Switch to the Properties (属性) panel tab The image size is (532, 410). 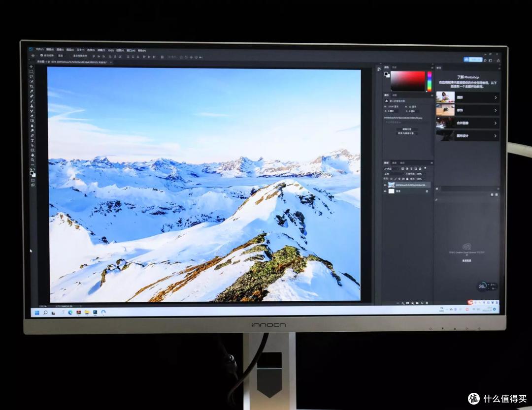coord(386,95)
